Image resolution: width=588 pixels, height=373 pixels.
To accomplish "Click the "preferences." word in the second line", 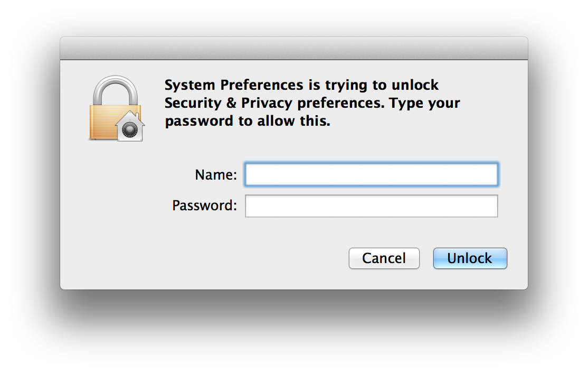I will click(341, 103).
